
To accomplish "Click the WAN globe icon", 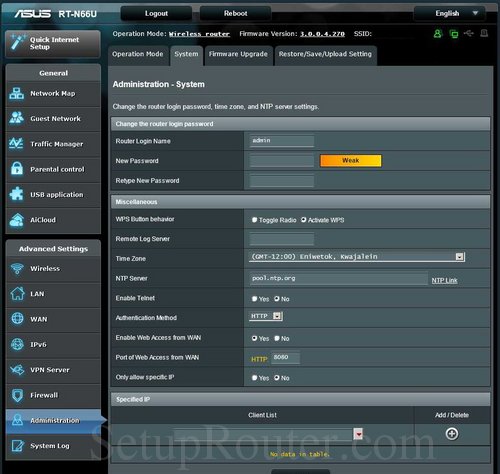I will coord(17,319).
